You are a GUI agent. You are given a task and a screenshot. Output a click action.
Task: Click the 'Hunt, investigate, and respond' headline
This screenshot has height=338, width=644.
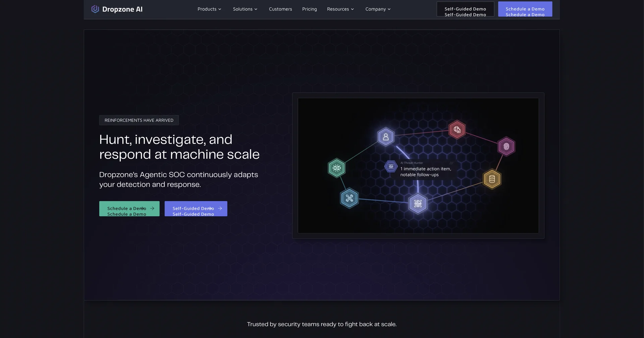pos(179,147)
